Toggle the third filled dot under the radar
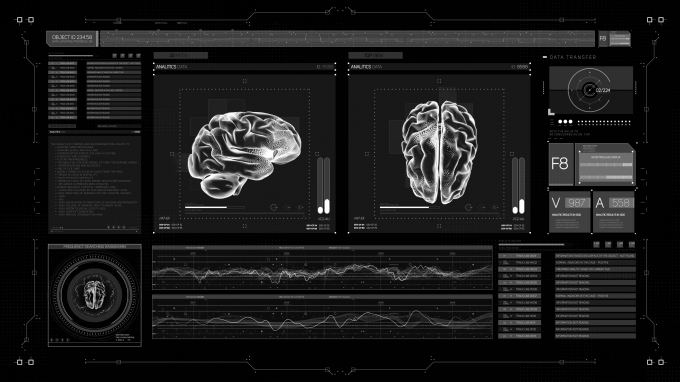The width and height of the screenshot is (680, 382). point(570,122)
